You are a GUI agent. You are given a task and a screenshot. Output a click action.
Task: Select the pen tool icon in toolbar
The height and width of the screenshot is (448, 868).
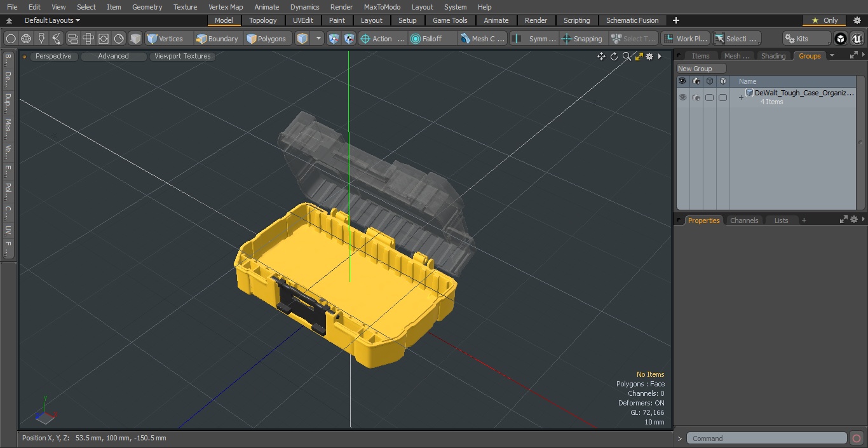click(x=41, y=39)
